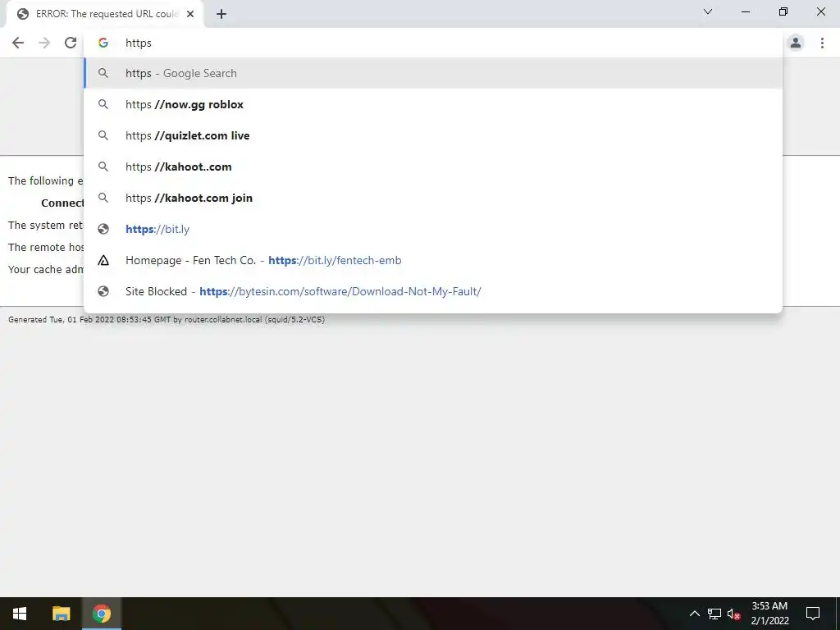The image size is (840, 630).
Task: Click 'The following e' error text
Action: coord(46,181)
